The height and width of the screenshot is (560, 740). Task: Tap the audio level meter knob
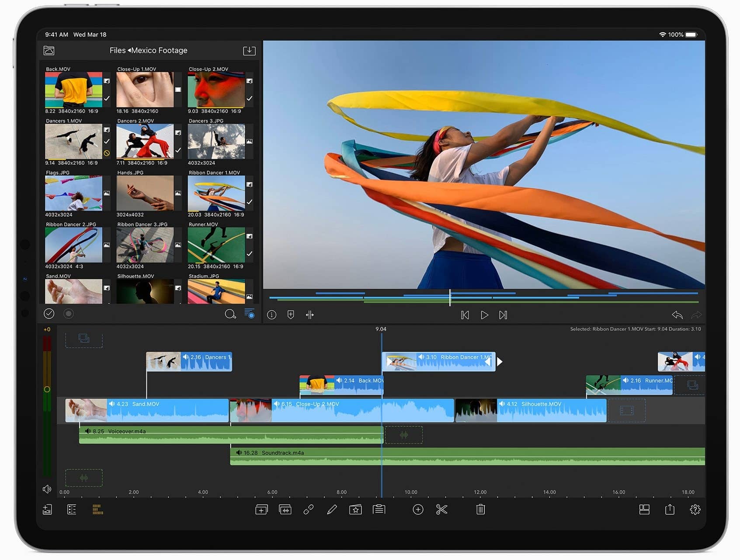tap(47, 389)
